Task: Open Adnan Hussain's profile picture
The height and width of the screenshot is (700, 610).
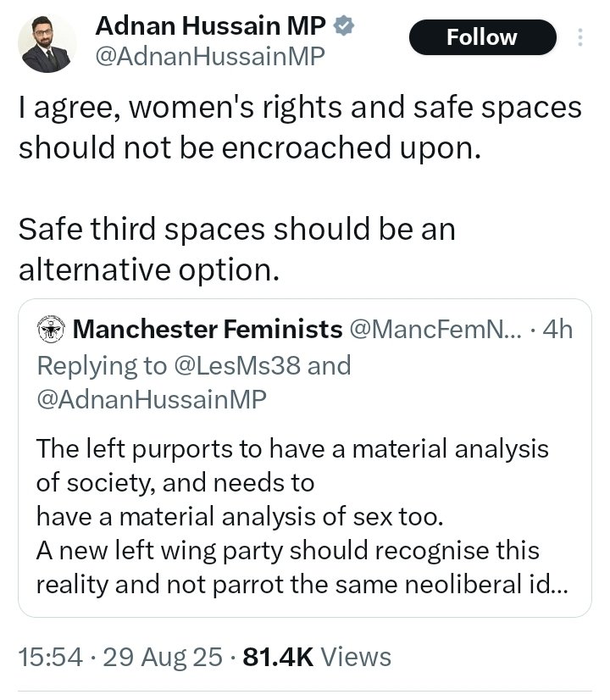Action: pyautogui.click(x=47, y=43)
